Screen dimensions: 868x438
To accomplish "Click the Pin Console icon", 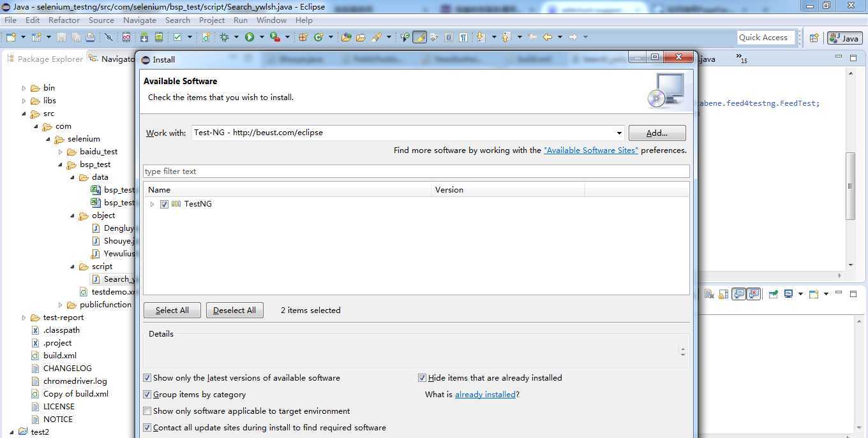I will click(x=774, y=294).
